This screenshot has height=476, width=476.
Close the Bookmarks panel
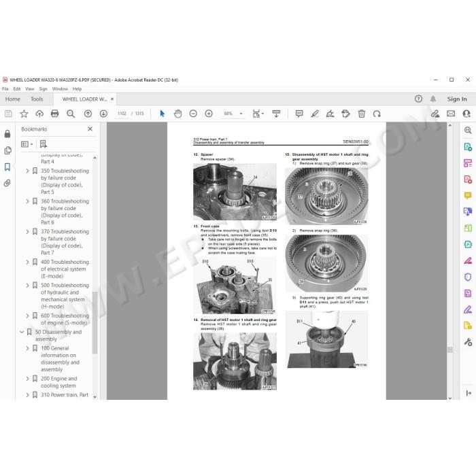(90, 129)
